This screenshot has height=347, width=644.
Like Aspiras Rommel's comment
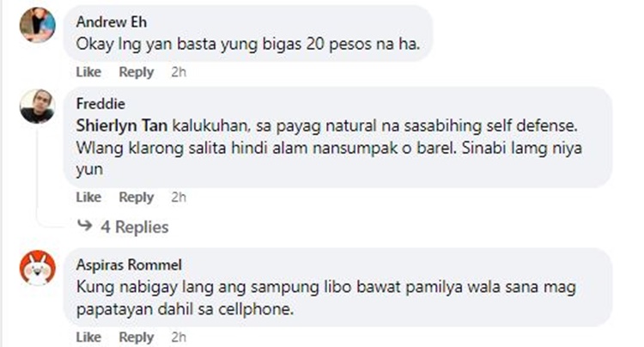(88, 338)
